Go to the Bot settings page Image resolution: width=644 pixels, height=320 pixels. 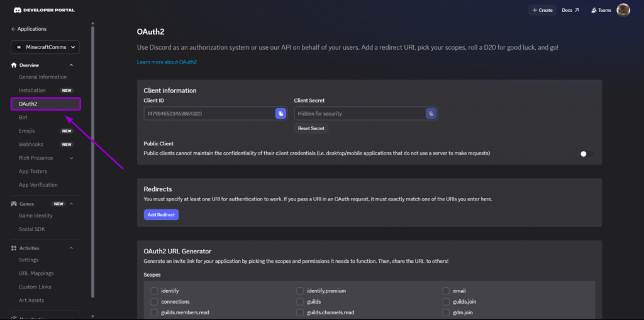[x=23, y=118]
